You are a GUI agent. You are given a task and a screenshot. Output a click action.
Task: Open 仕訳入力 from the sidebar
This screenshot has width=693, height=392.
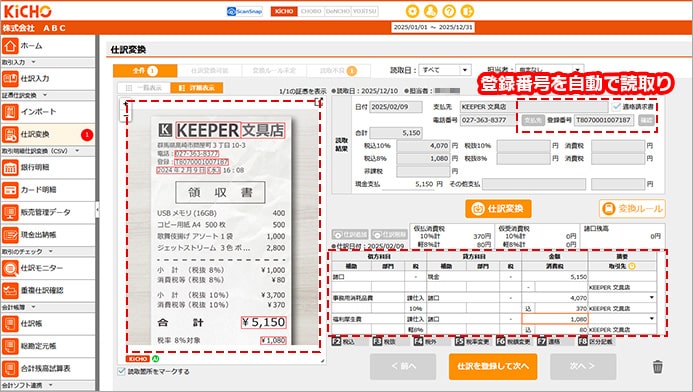(47, 79)
